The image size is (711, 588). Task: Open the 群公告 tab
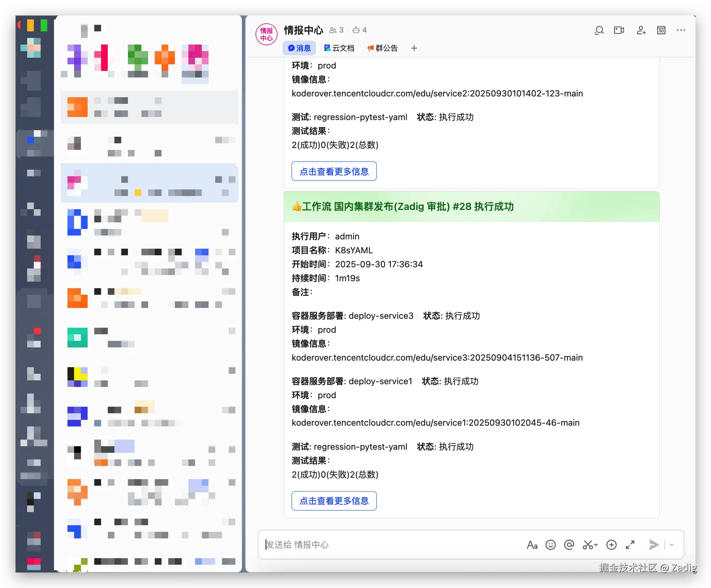[x=383, y=48]
